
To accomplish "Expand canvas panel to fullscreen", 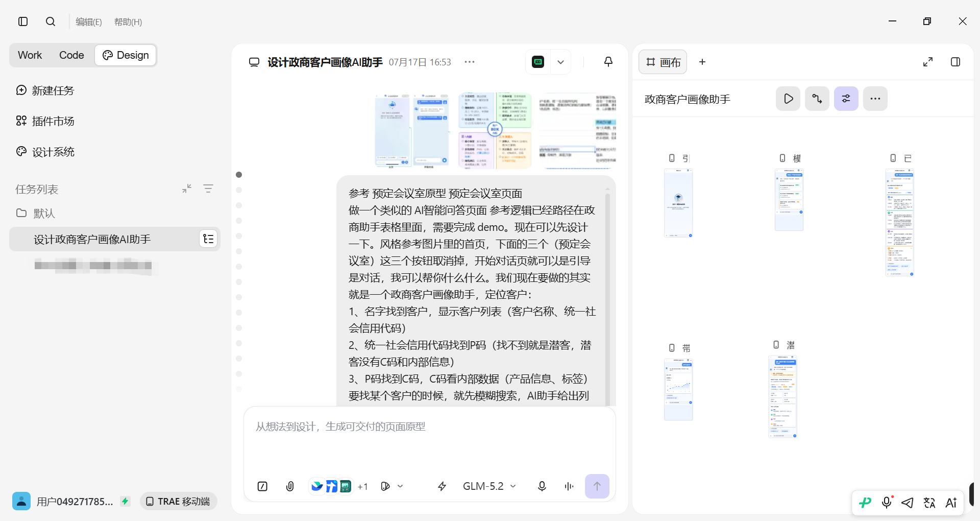I will point(928,62).
